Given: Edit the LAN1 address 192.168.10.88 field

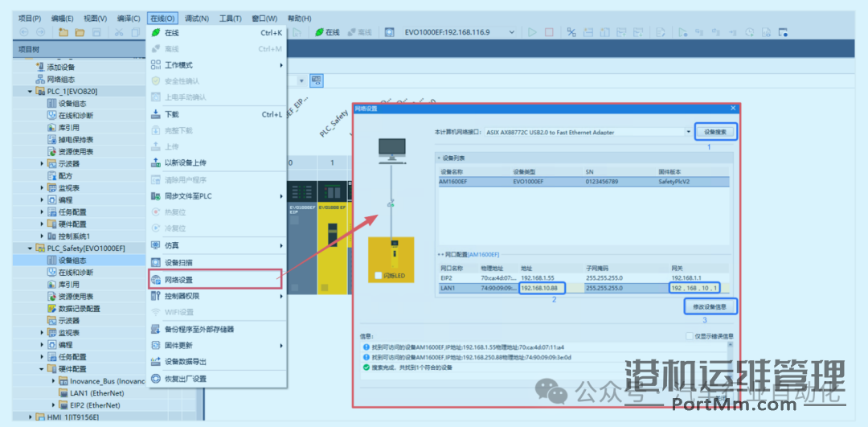Looking at the screenshot, I should pos(542,289).
